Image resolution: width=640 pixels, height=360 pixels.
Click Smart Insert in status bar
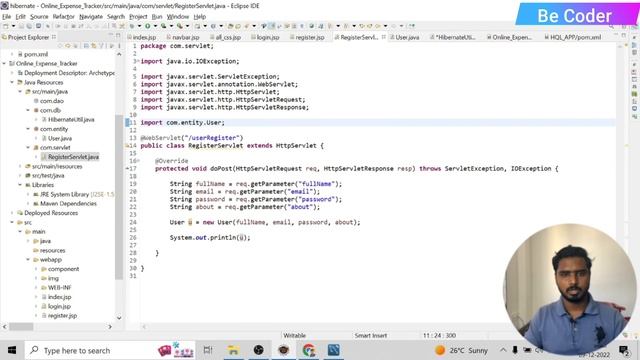(371, 336)
